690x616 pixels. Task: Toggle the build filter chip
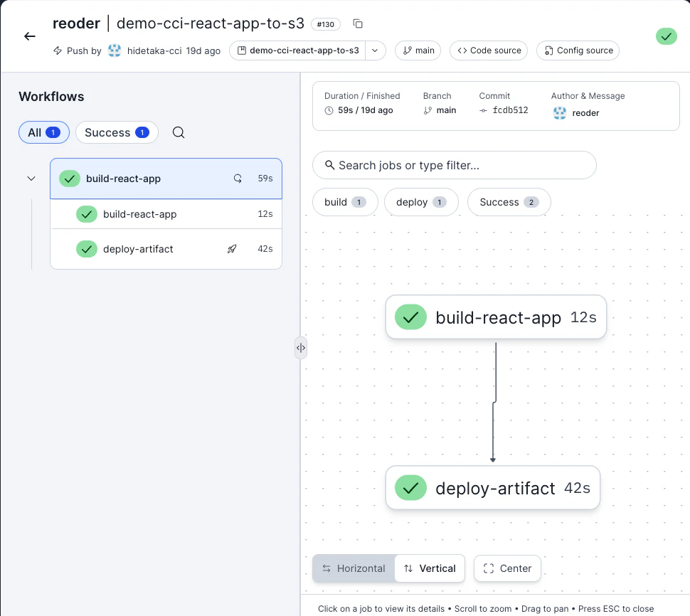(344, 202)
